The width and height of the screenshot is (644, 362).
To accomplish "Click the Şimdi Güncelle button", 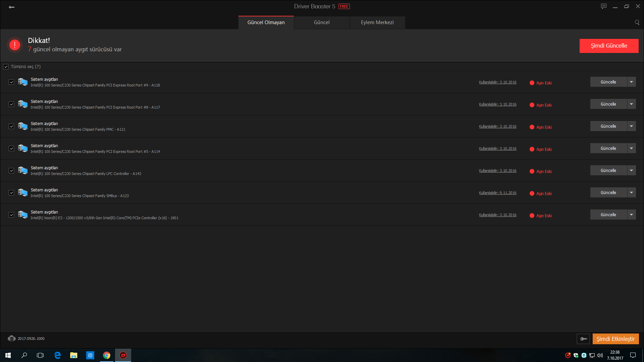I will (609, 46).
